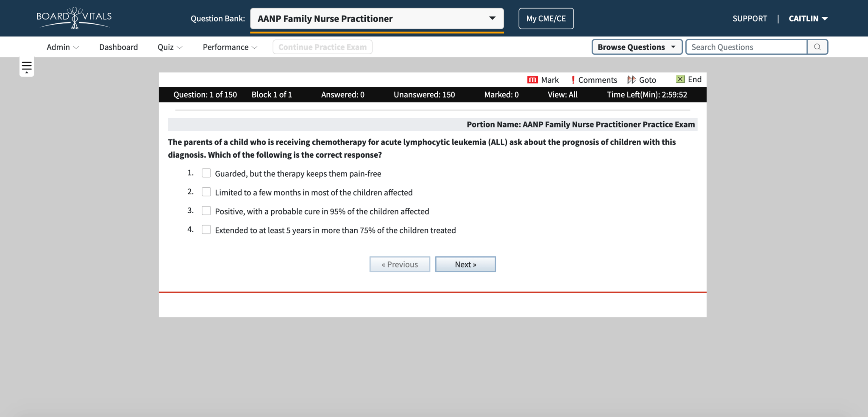Click the search magnifier icon

[817, 47]
